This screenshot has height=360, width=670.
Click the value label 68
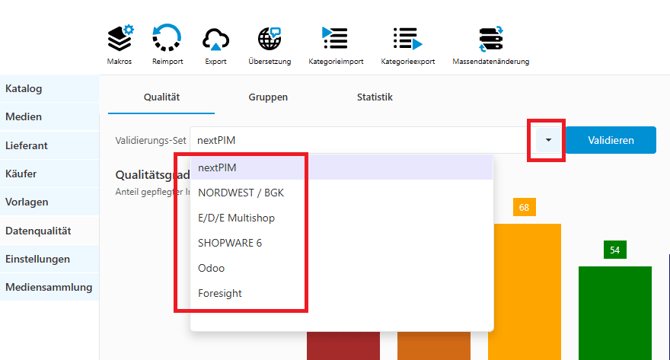(x=524, y=207)
